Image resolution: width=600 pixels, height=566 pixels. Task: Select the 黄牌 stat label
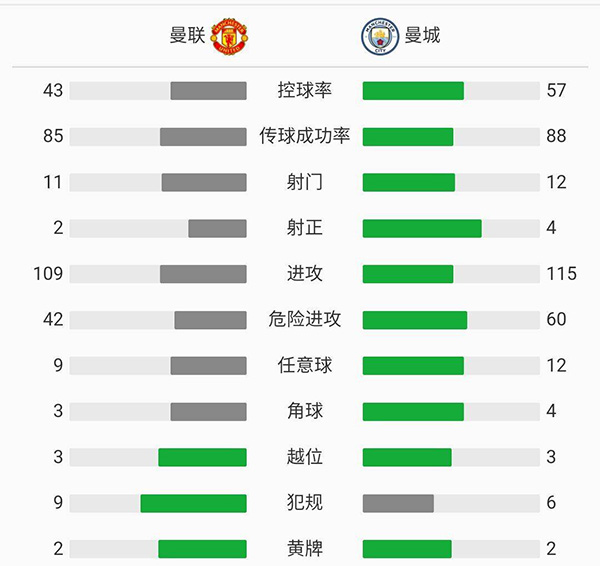pyautogui.click(x=305, y=548)
